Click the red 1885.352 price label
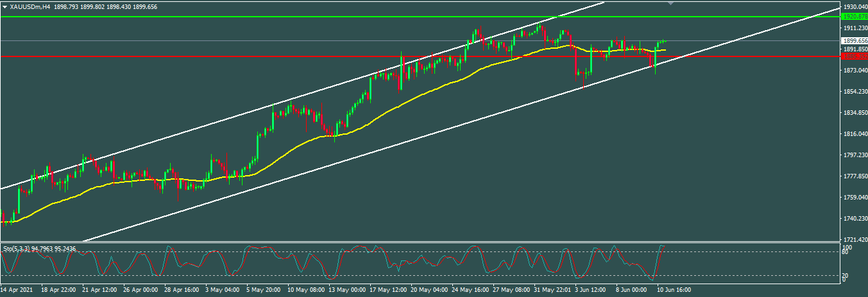 [x=854, y=56]
